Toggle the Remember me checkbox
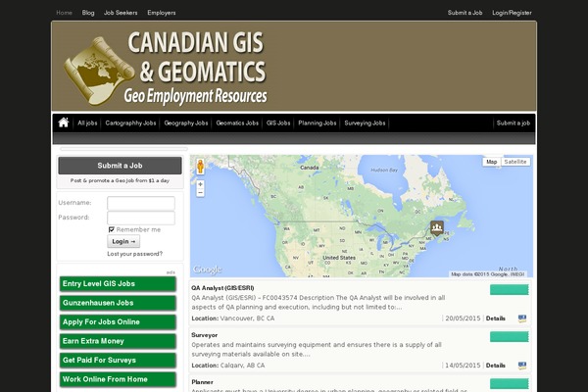The height and width of the screenshot is (392, 588). click(x=111, y=229)
